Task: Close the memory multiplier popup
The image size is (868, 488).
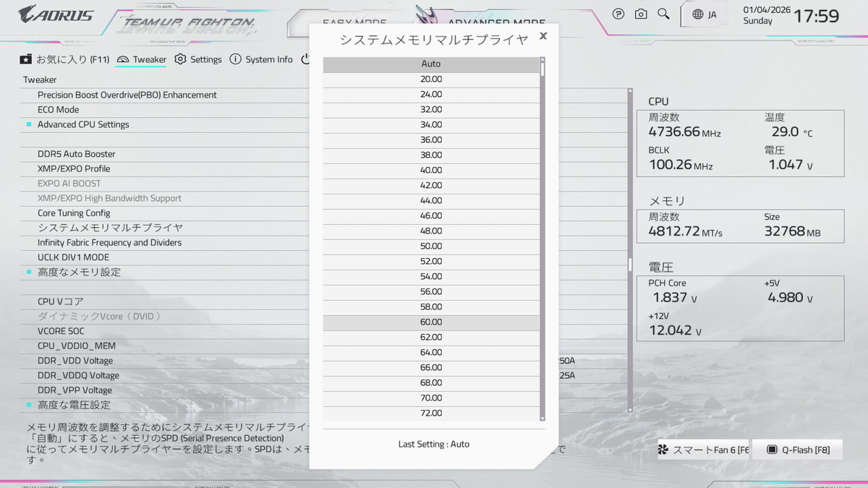Action: [x=543, y=35]
